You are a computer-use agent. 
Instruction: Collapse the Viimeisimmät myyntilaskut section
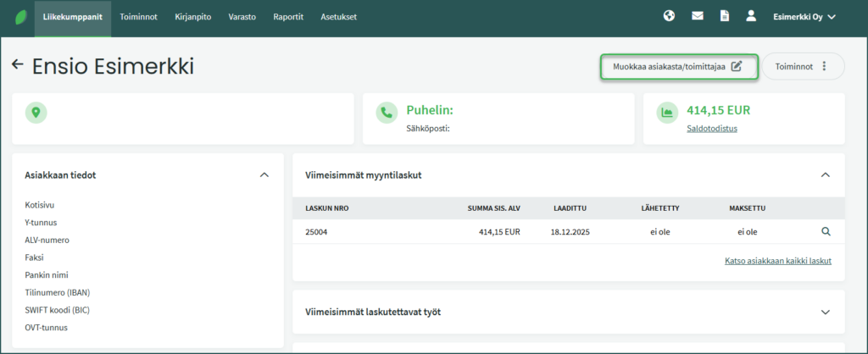point(826,174)
